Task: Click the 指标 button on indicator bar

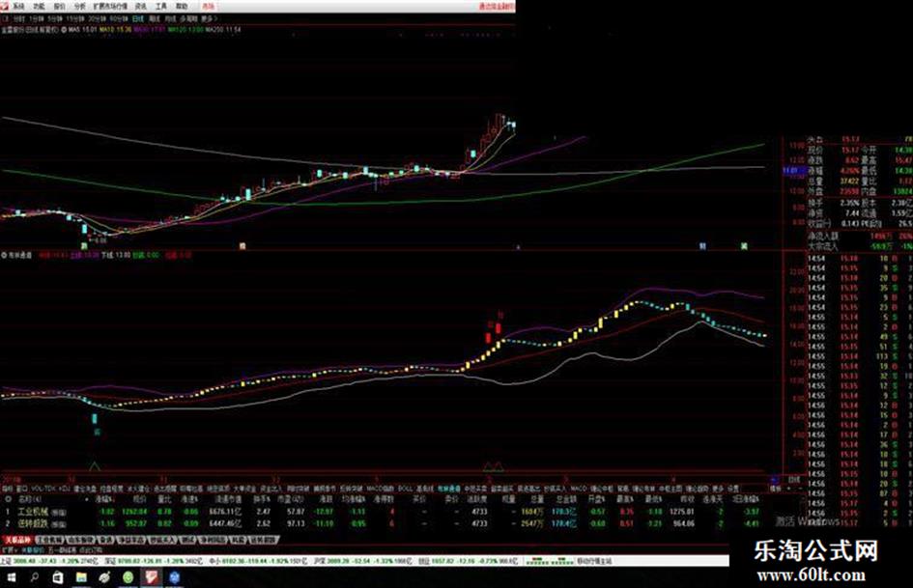Action: tap(8, 488)
